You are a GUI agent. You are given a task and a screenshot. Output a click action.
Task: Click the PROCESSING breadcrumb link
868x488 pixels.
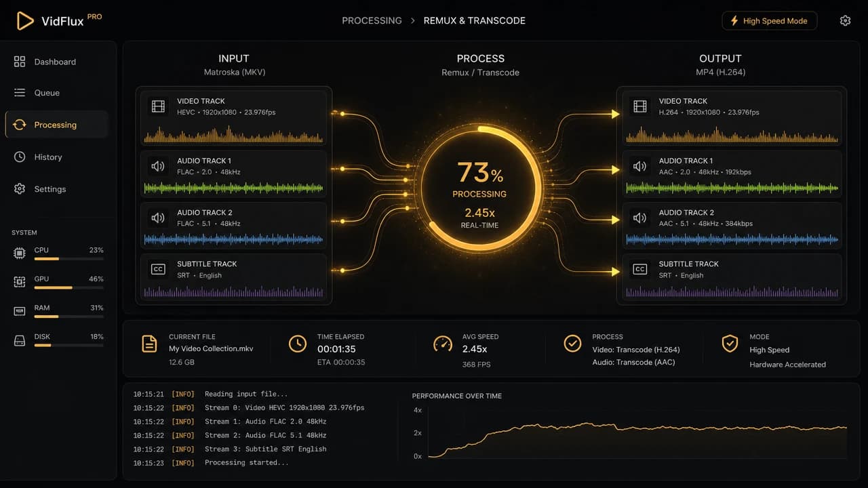pos(372,20)
